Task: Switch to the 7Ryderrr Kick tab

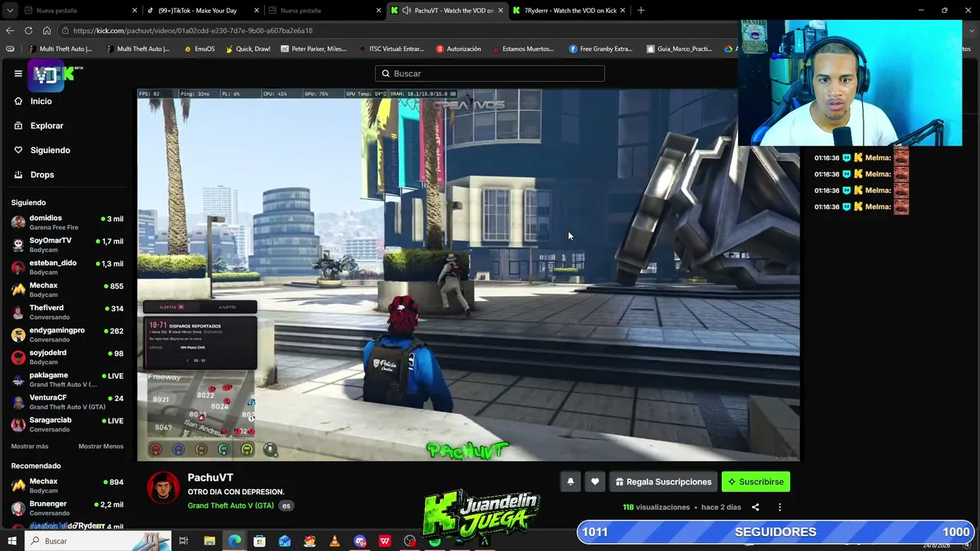Action: pyautogui.click(x=570, y=11)
